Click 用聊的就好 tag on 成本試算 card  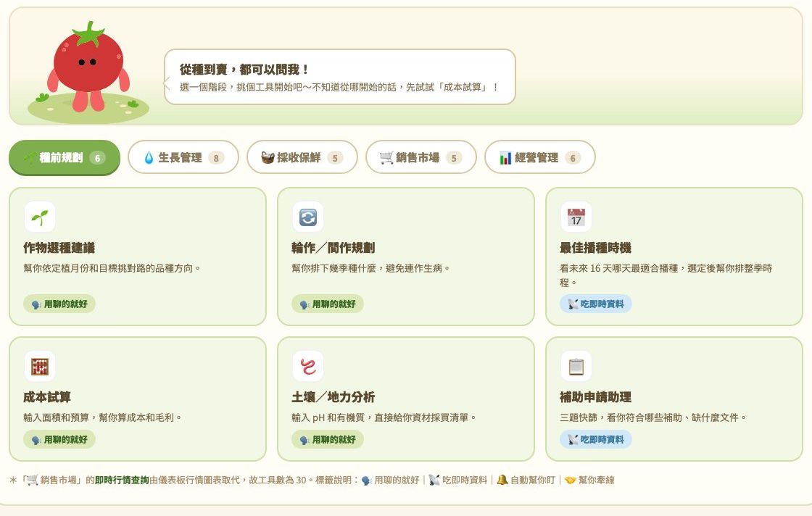[x=59, y=439]
